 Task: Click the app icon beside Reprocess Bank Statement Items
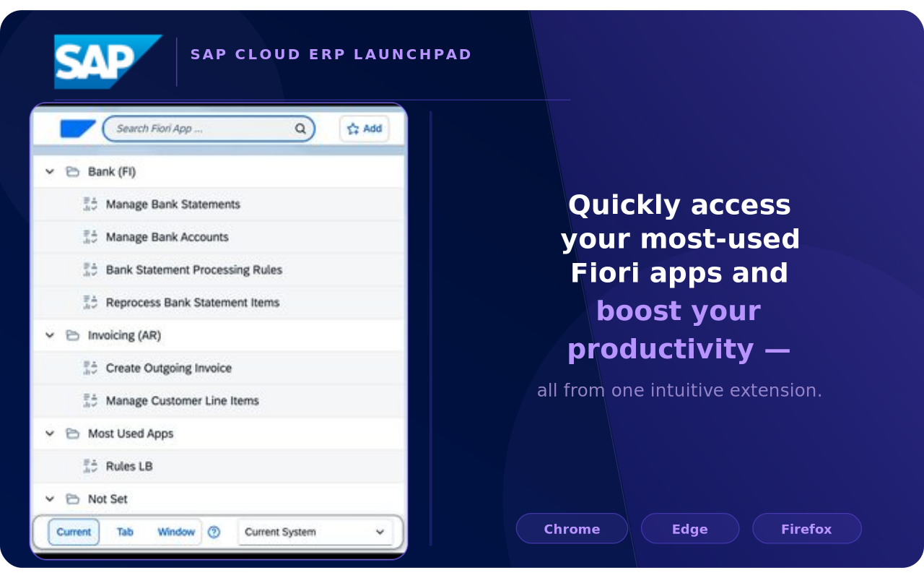click(x=90, y=302)
